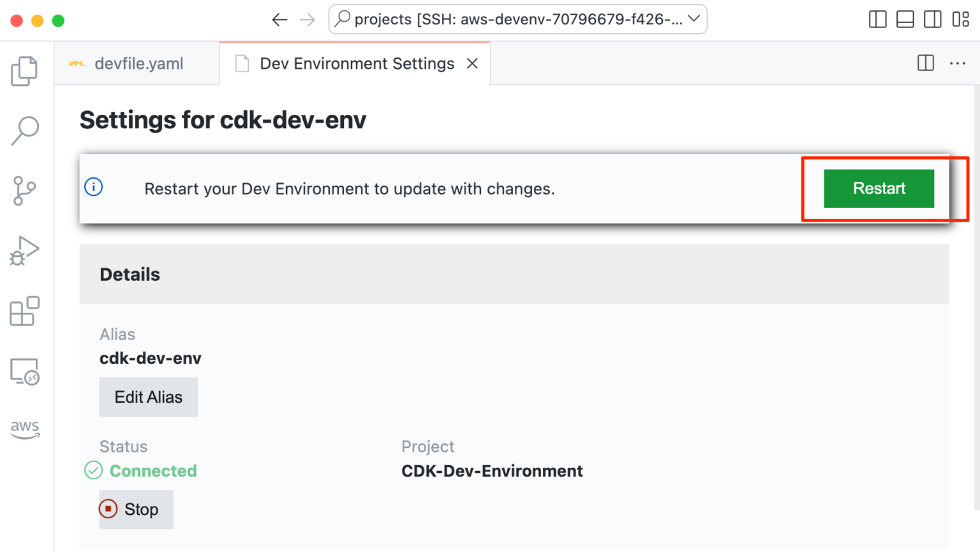This screenshot has height=552, width=980.
Task: Open the Remote Explorer icon
Action: point(24,371)
